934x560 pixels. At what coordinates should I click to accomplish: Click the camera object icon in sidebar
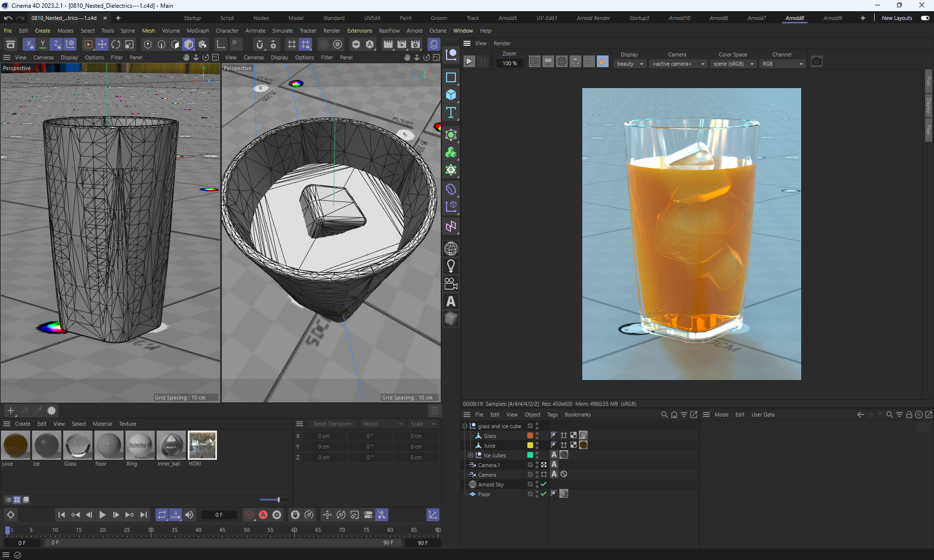click(x=451, y=284)
